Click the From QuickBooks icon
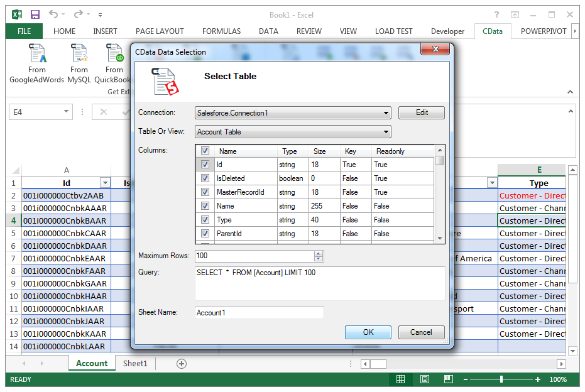The height and width of the screenshot is (392, 585). coord(114,53)
